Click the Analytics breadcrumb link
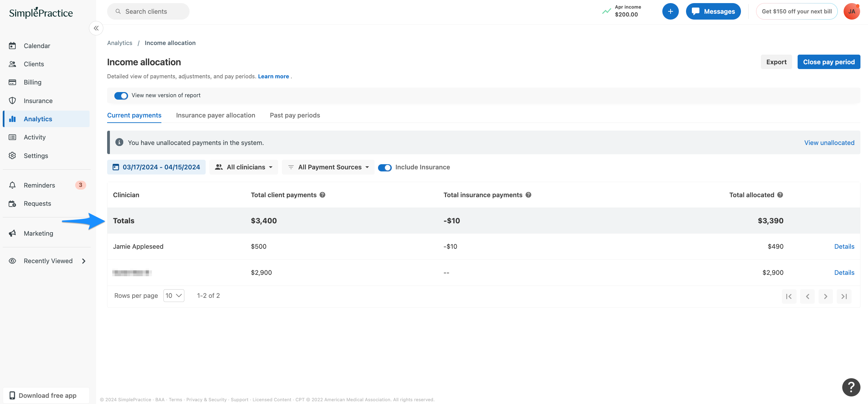 pos(119,43)
